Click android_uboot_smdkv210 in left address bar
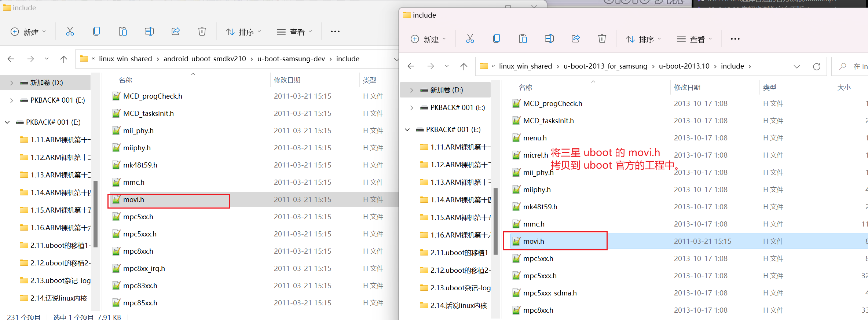The width and height of the screenshot is (868, 320). pyautogui.click(x=205, y=59)
